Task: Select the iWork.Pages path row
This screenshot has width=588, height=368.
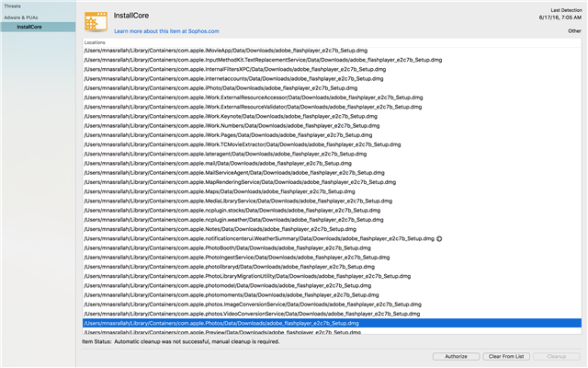Action: [332, 135]
